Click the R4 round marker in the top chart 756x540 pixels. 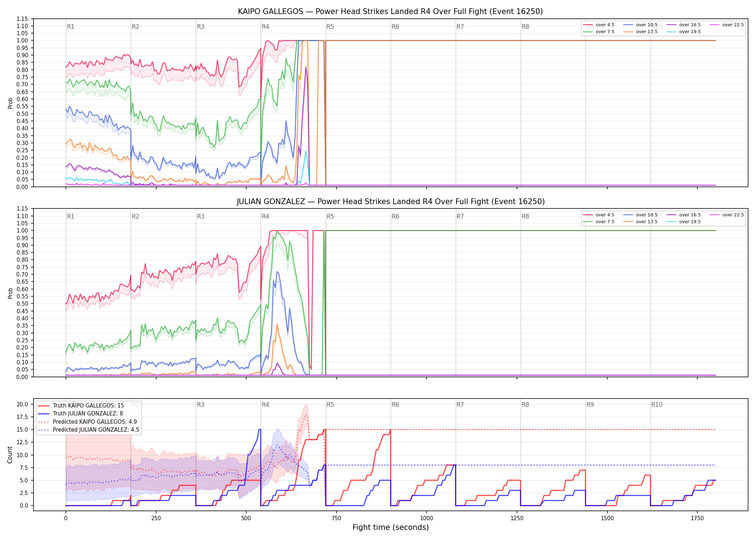coord(265,27)
